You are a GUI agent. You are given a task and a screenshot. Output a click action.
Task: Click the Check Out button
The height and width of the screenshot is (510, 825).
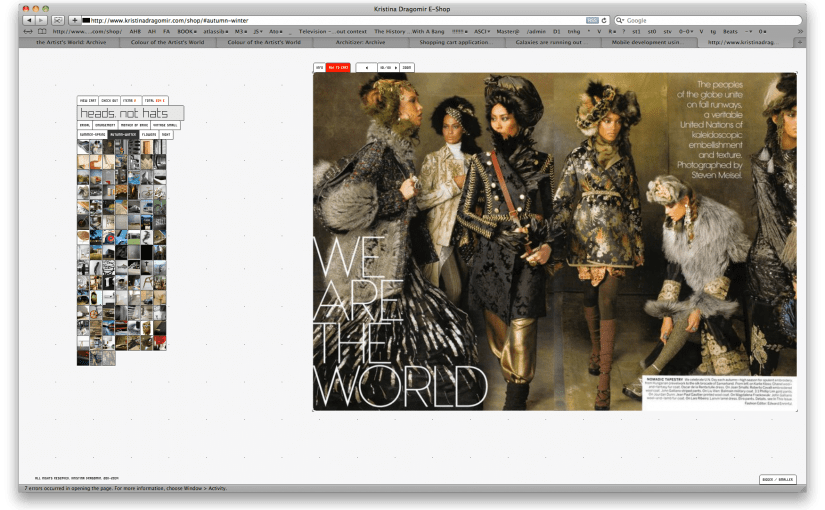(x=109, y=101)
